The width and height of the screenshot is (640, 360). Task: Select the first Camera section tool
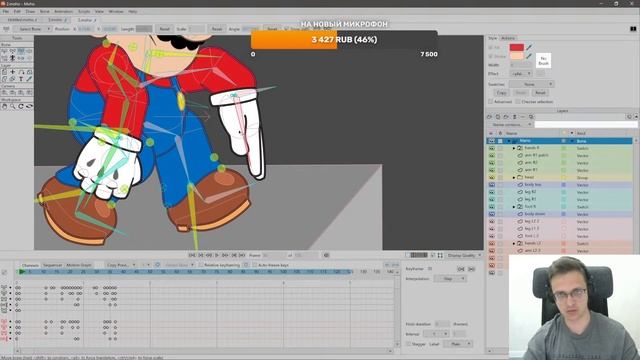pos(4,92)
